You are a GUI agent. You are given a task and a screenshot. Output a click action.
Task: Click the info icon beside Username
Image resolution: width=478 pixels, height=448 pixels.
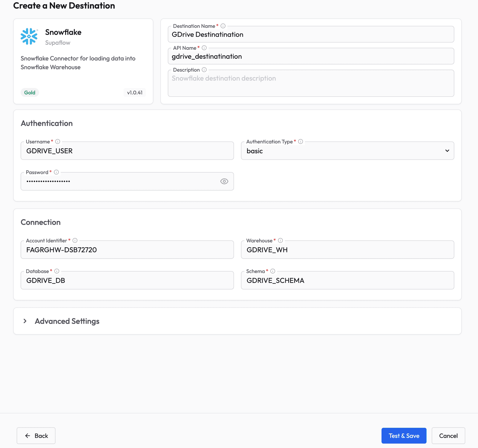pos(58,142)
